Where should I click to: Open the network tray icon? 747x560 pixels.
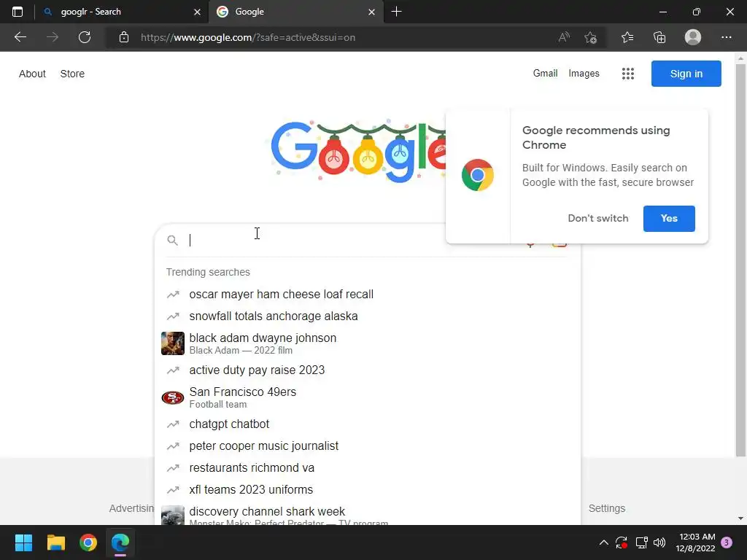tap(641, 542)
